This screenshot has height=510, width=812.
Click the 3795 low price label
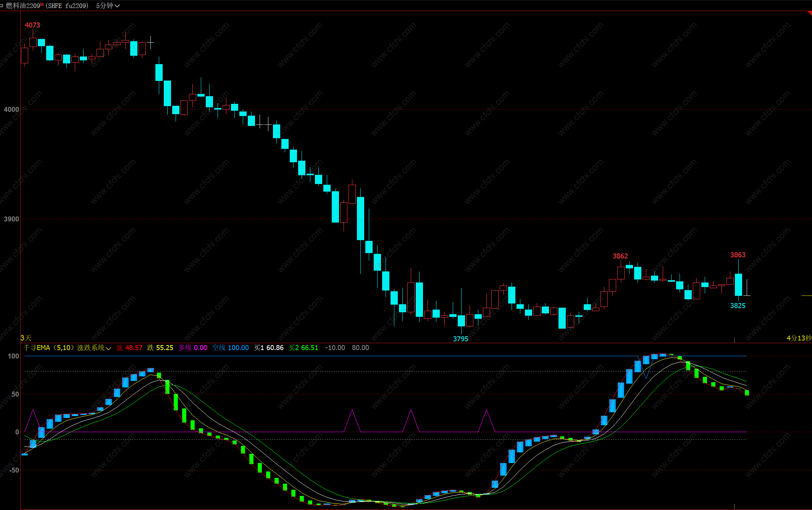pyautogui.click(x=460, y=339)
